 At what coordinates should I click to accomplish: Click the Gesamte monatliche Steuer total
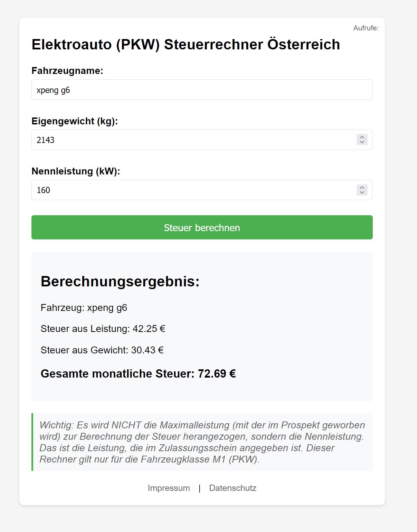click(x=138, y=374)
